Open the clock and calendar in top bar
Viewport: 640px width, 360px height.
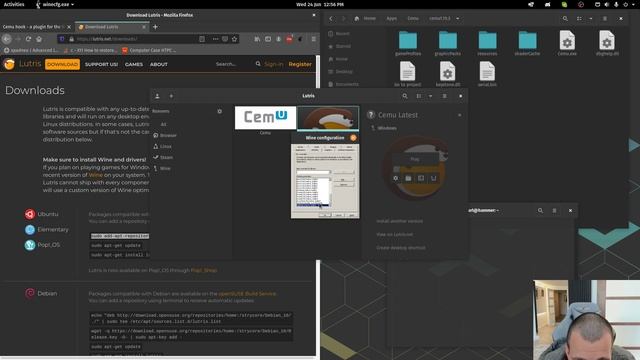320,4
